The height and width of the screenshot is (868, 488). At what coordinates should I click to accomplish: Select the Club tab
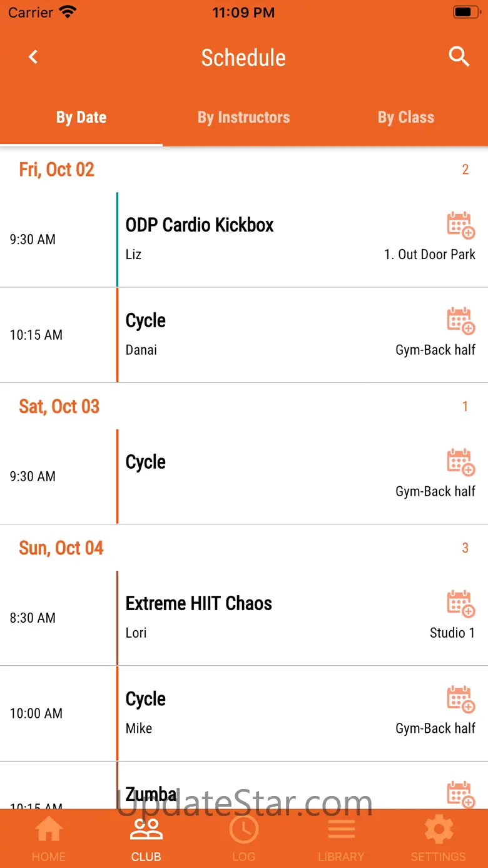(x=146, y=839)
